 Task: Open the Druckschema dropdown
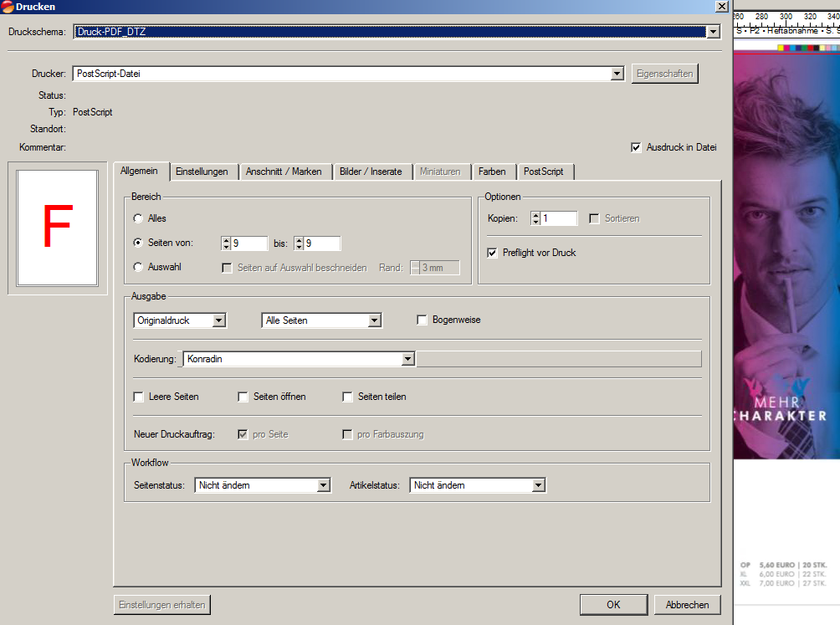click(713, 32)
